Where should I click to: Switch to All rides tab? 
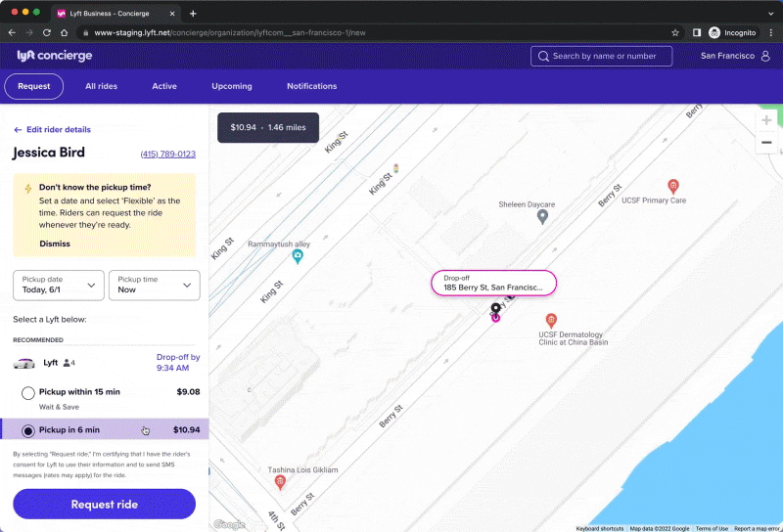click(x=101, y=86)
